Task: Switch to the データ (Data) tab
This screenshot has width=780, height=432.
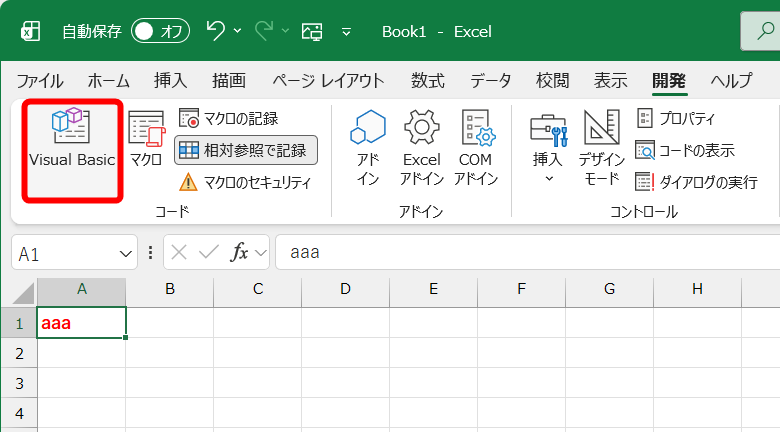Action: (x=490, y=81)
